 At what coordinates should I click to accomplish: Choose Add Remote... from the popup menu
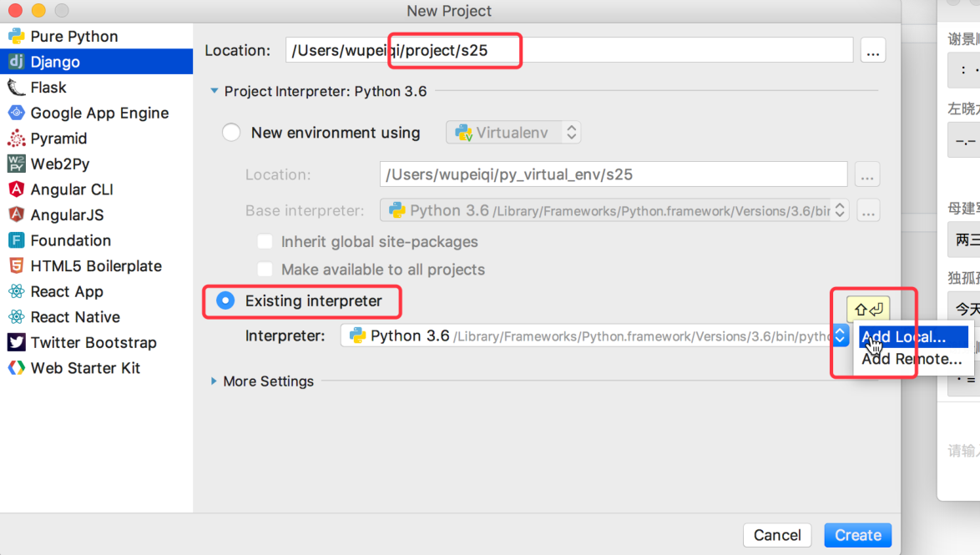point(912,360)
